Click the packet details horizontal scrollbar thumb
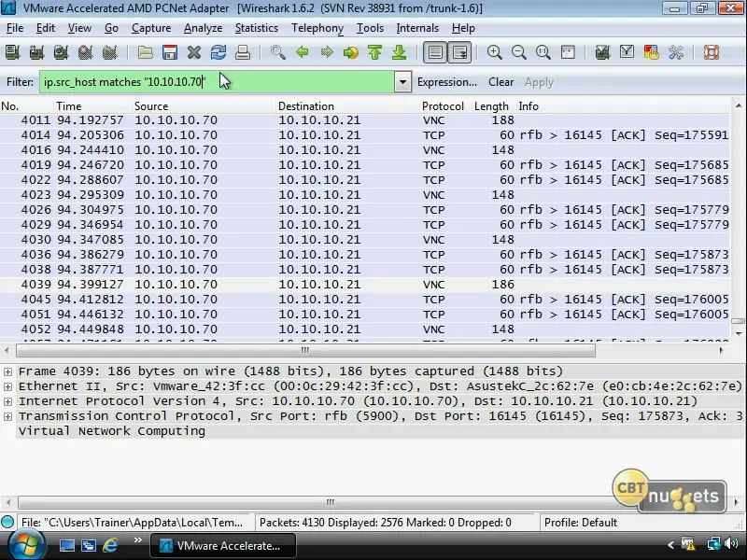 pos(330,502)
